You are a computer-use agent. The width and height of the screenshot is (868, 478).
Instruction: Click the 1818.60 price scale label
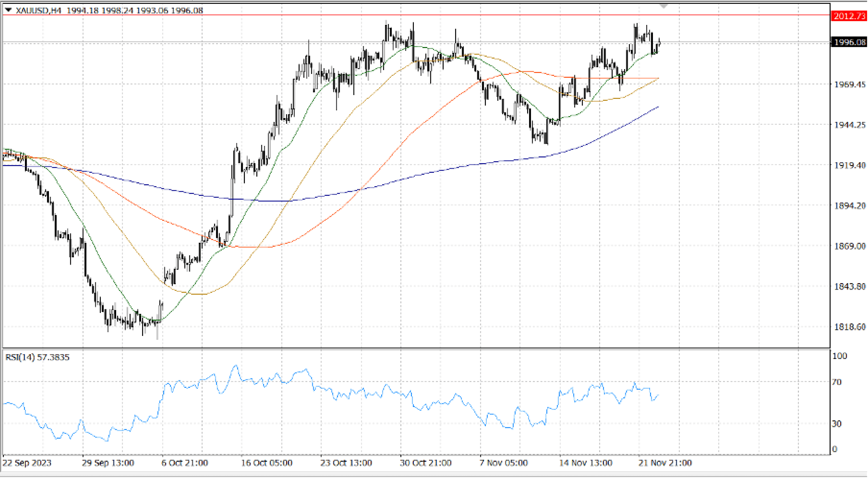pos(849,327)
